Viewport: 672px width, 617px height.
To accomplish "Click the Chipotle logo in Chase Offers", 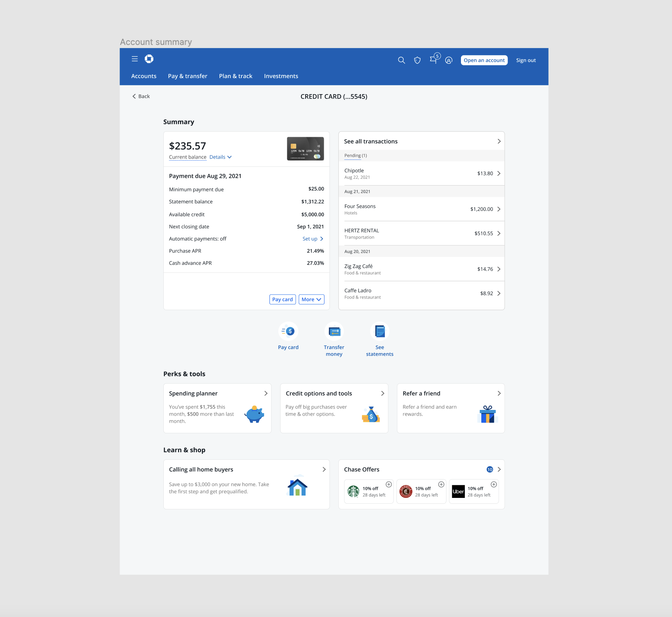I will pos(406,491).
